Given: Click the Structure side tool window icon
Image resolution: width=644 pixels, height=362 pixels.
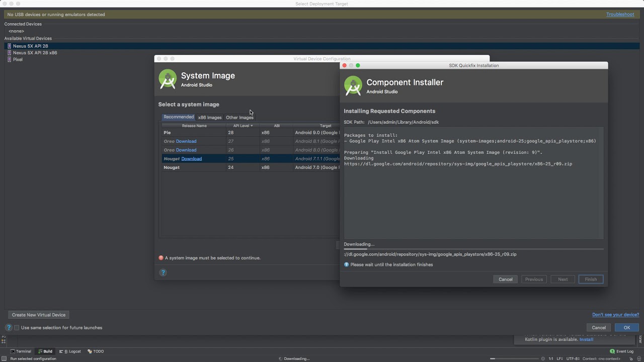Looking at the screenshot, I should (x=3, y=341).
